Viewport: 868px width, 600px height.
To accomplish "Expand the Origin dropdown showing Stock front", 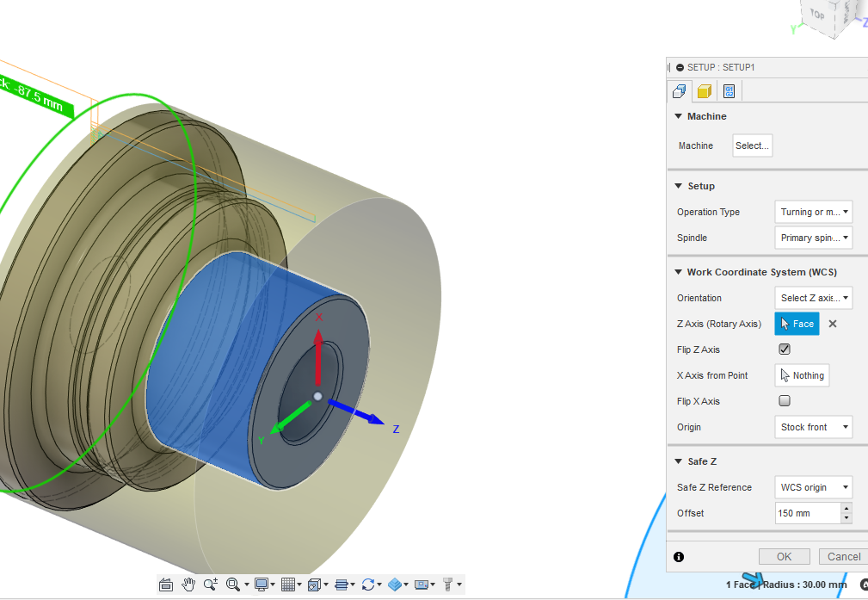I will [x=813, y=427].
